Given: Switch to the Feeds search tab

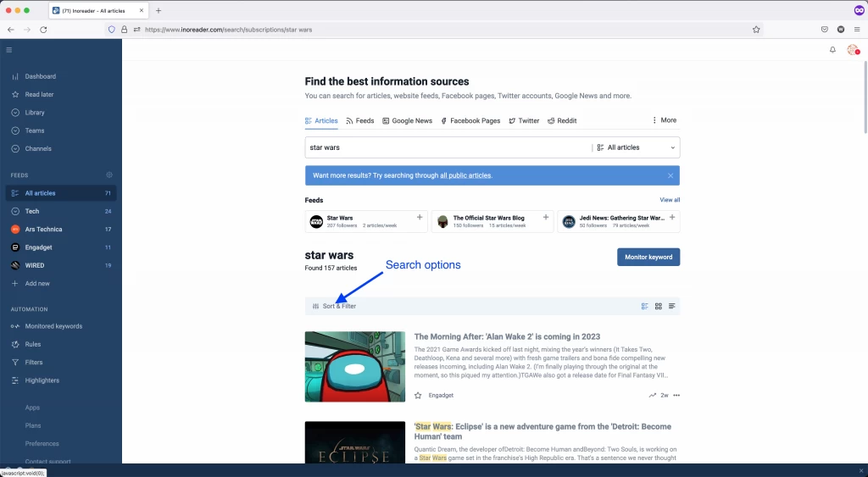Looking at the screenshot, I should pyautogui.click(x=359, y=120).
